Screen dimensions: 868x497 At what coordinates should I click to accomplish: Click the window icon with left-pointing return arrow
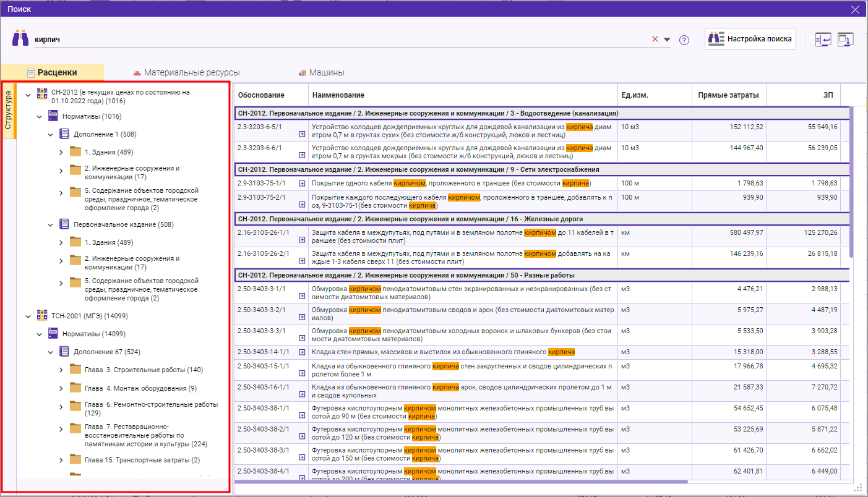[823, 40]
